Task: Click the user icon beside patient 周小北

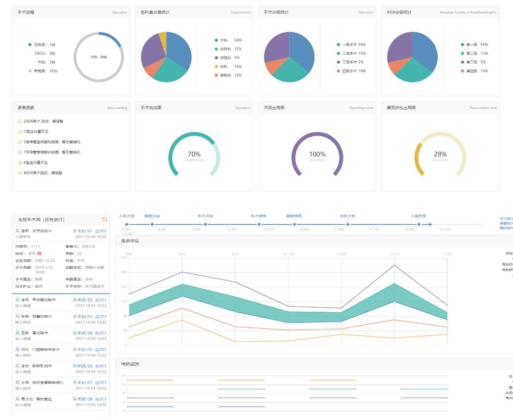Action: 18,399
